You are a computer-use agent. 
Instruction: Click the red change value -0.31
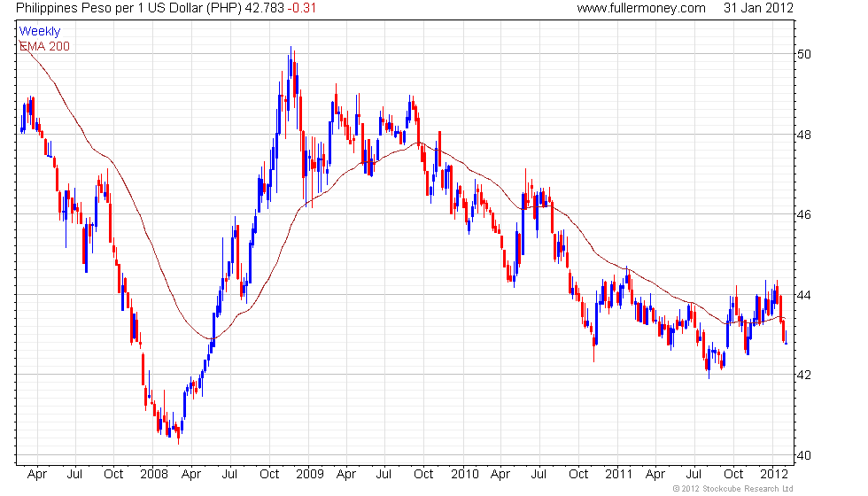302,8
